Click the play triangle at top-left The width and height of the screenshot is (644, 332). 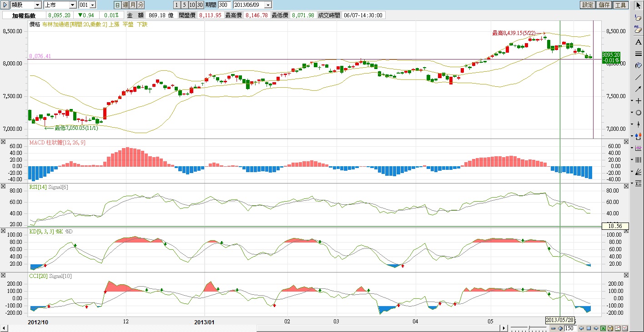coord(5,5)
